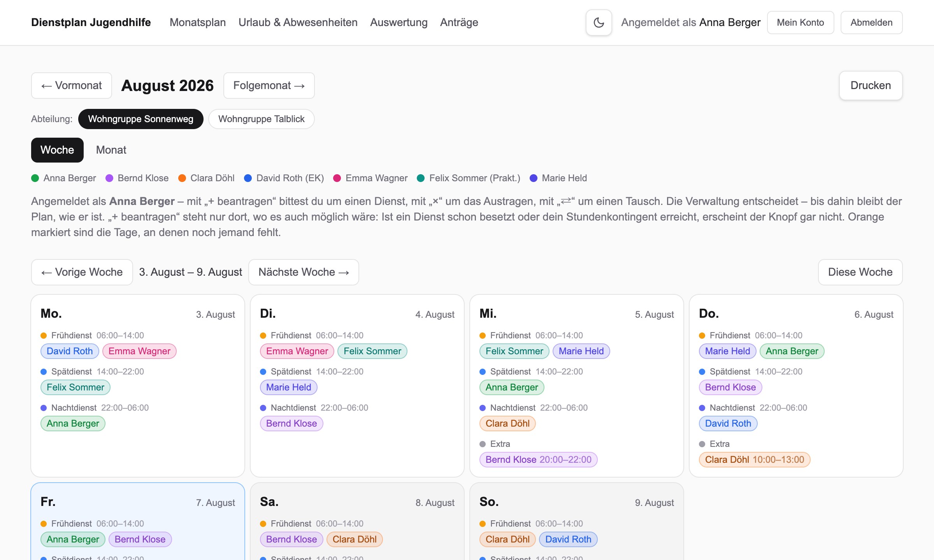Click David Roth (EK) legend entry
This screenshot has width=934, height=560.
(284, 178)
